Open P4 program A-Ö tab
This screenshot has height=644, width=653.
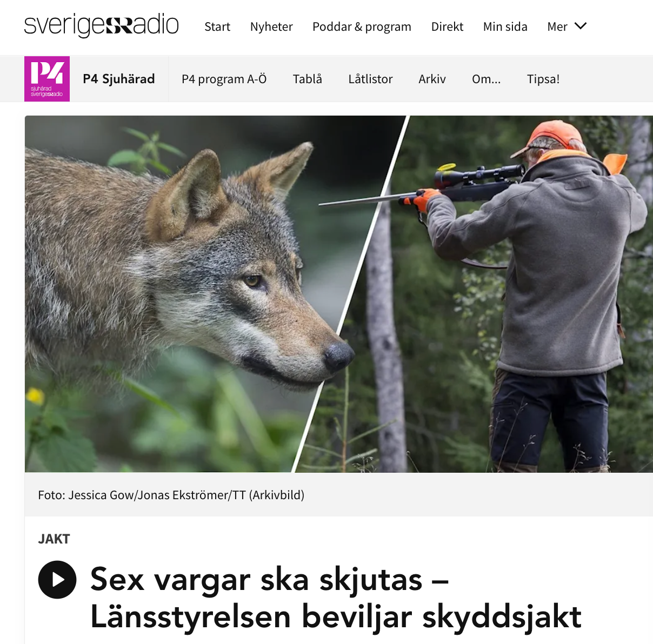(x=224, y=79)
